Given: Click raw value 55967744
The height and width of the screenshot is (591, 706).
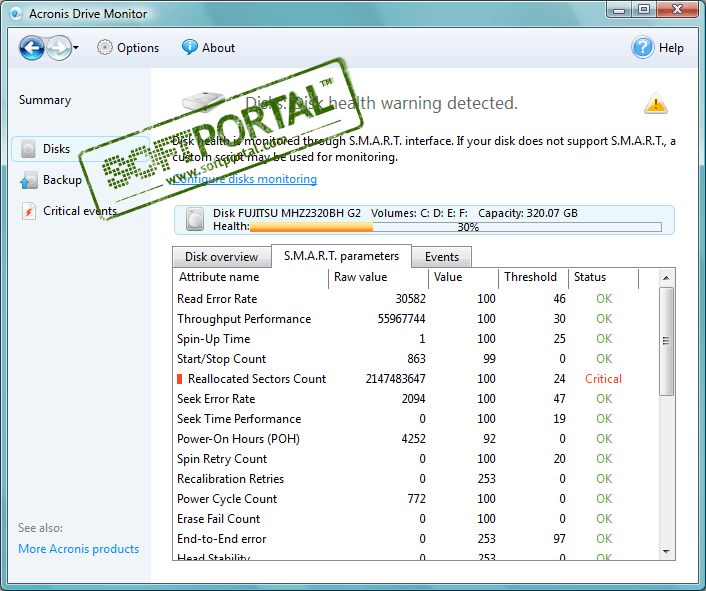Looking at the screenshot, I should click(x=401, y=319).
